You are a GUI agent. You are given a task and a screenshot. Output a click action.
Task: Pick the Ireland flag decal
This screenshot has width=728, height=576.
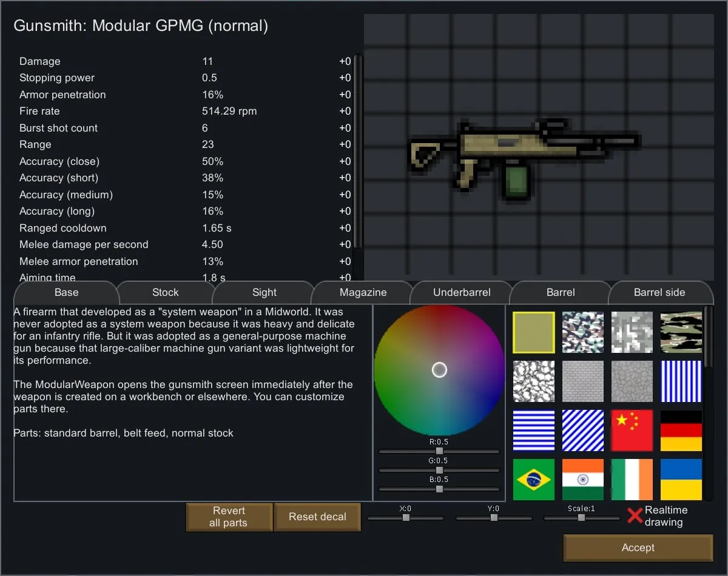(x=632, y=480)
